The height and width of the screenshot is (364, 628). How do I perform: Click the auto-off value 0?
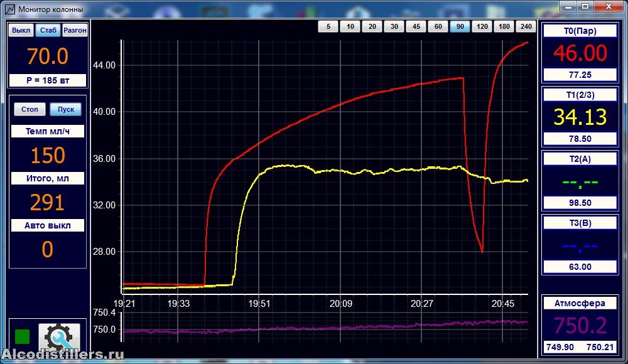pyautogui.click(x=48, y=250)
